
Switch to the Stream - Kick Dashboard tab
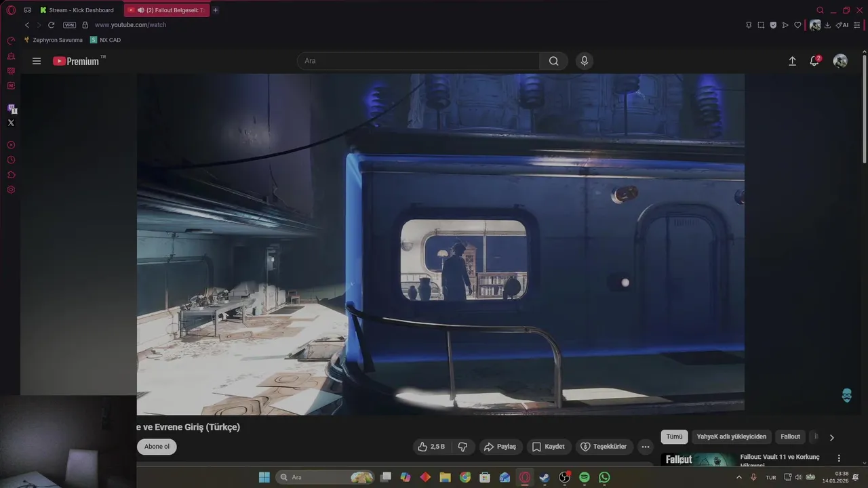coord(77,10)
